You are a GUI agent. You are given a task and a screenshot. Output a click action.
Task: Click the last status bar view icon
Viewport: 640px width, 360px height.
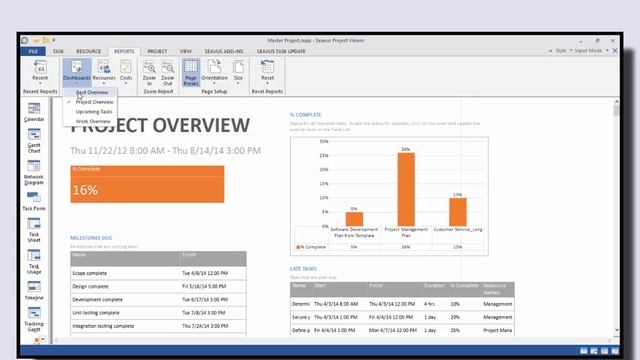click(x=615, y=351)
